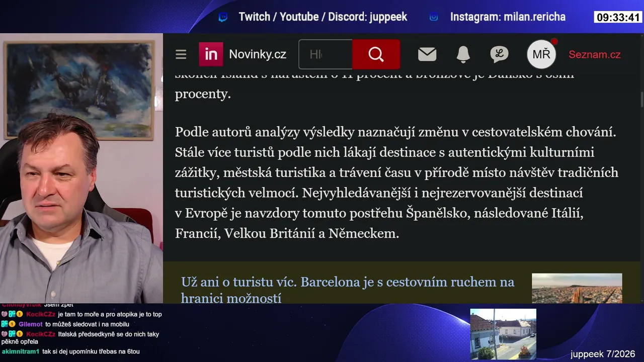644x362 pixels.
Task: Open the Barcelona tourism related article link
Action: click(x=348, y=290)
